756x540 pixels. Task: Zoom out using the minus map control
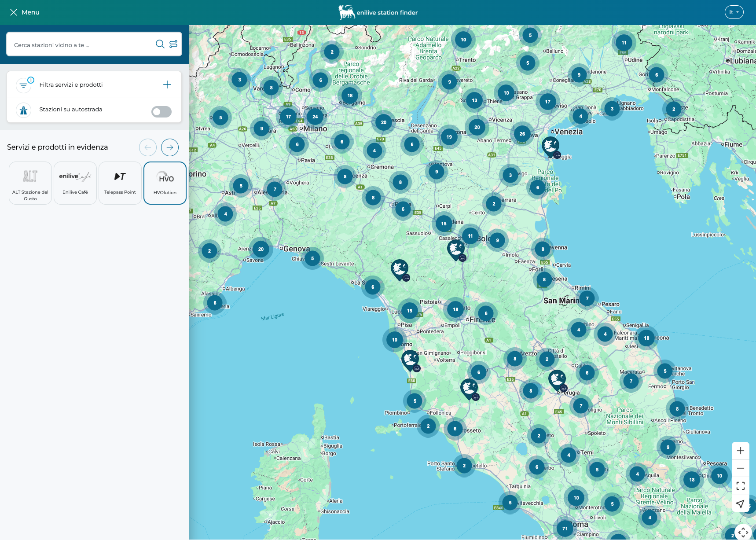tap(741, 468)
